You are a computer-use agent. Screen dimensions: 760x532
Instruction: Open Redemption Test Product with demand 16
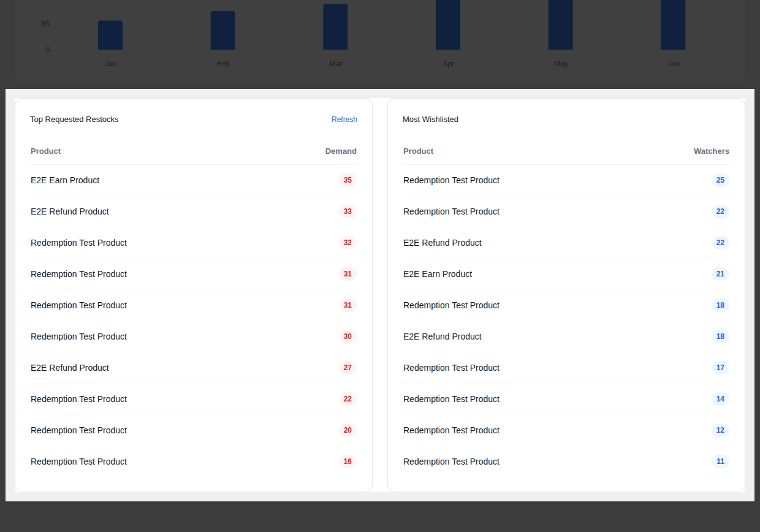click(79, 462)
